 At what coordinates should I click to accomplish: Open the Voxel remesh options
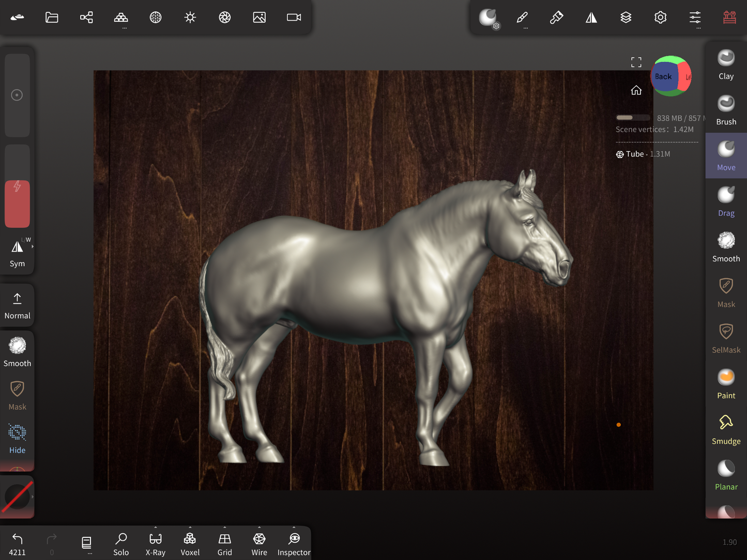[x=190, y=528]
